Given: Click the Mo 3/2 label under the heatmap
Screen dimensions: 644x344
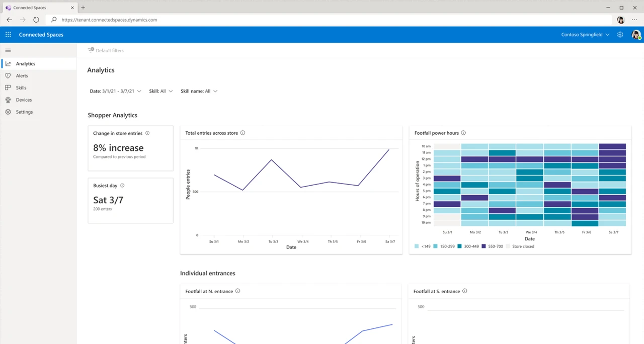Looking at the screenshot, I should pyautogui.click(x=475, y=232).
